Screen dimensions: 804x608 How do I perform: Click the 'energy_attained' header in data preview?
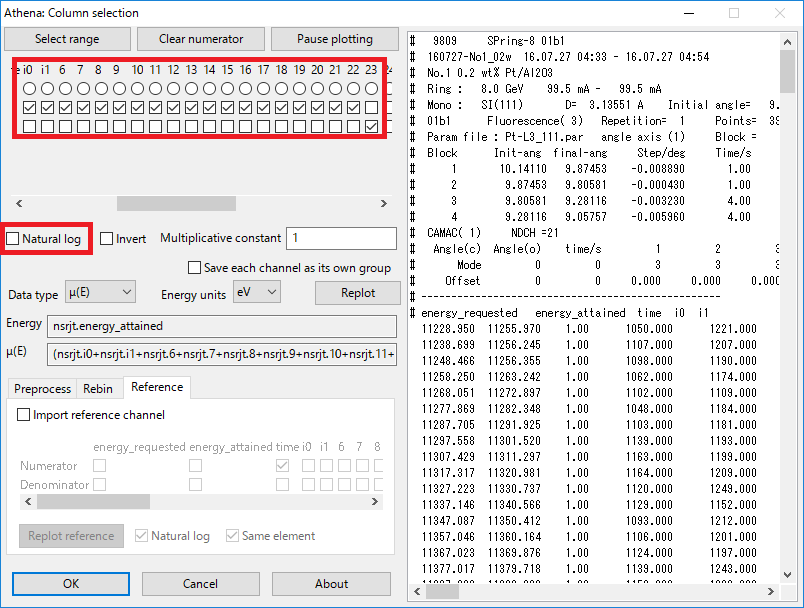pos(580,313)
